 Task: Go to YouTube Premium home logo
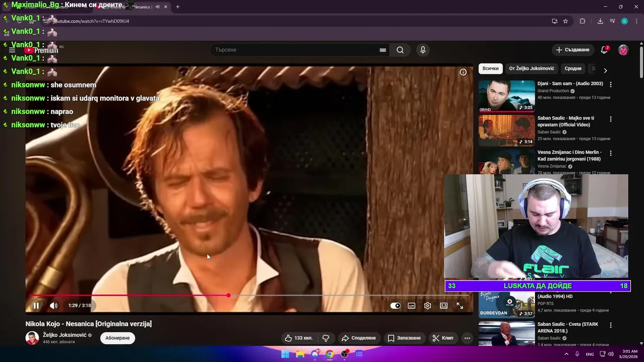point(42,50)
